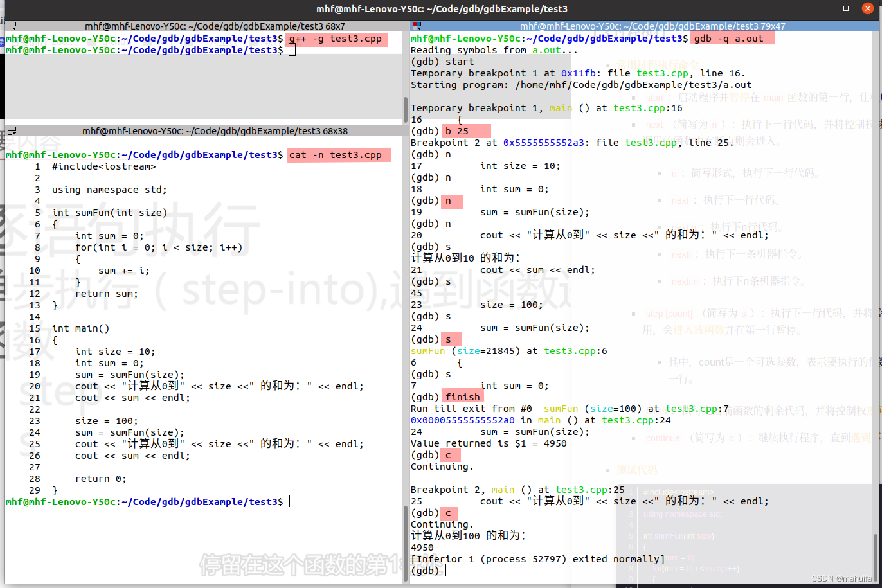Click the 'g++ -g test3.cpp' command
The width and height of the screenshot is (882, 588).
point(336,39)
